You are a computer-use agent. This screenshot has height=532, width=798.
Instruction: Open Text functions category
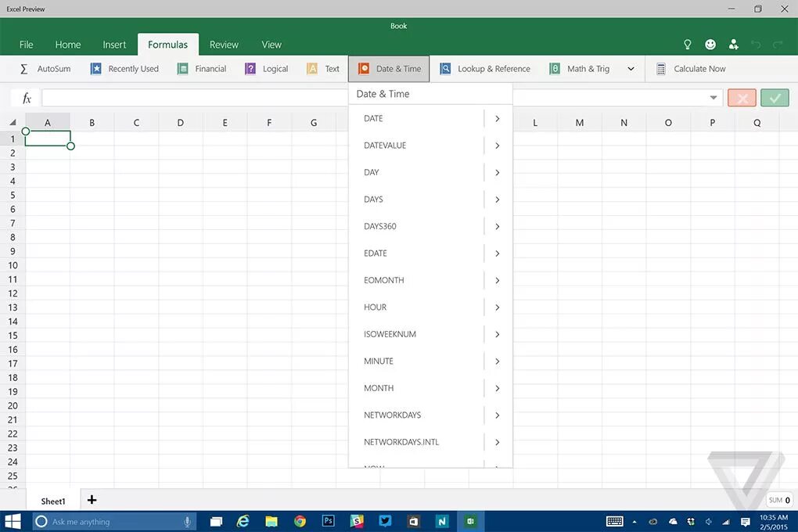(x=322, y=69)
